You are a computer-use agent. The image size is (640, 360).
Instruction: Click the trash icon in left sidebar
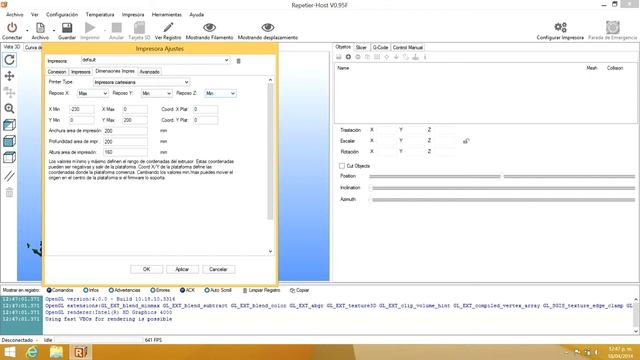[9, 192]
